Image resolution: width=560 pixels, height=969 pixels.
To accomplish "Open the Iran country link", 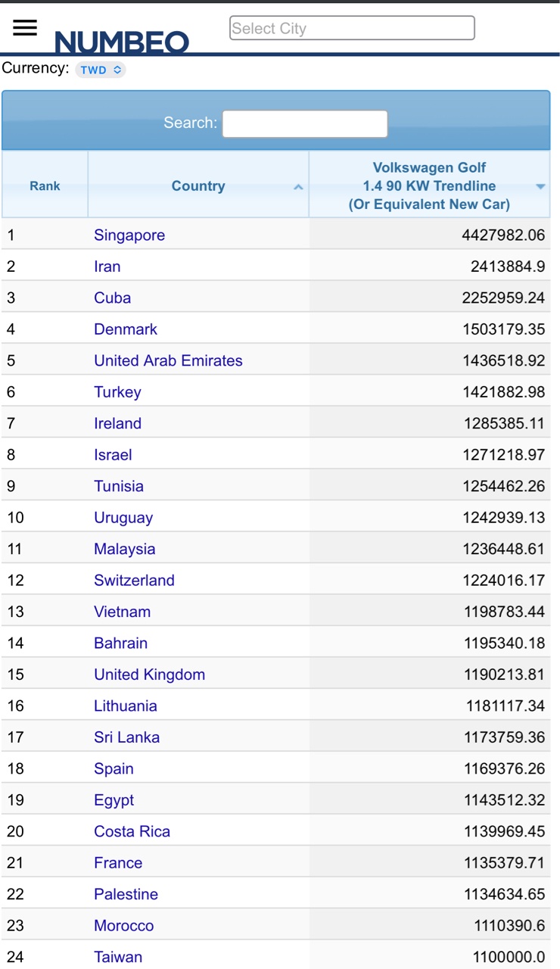I will coord(107,266).
